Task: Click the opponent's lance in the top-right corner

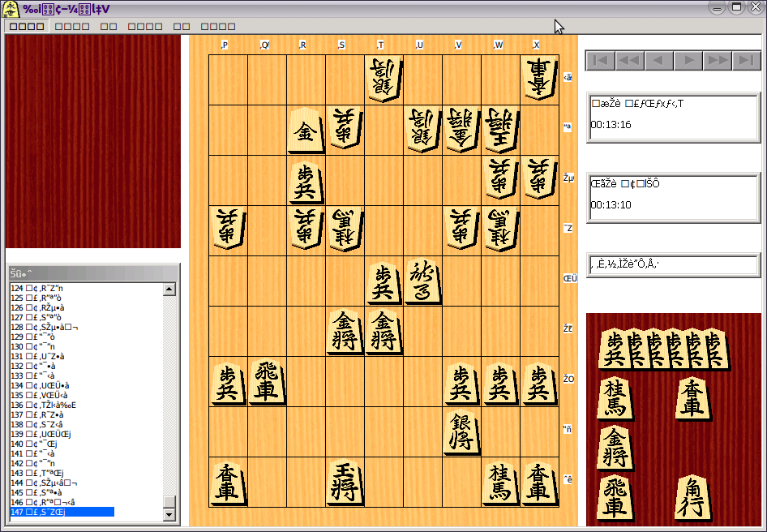Action: pos(539,79)
